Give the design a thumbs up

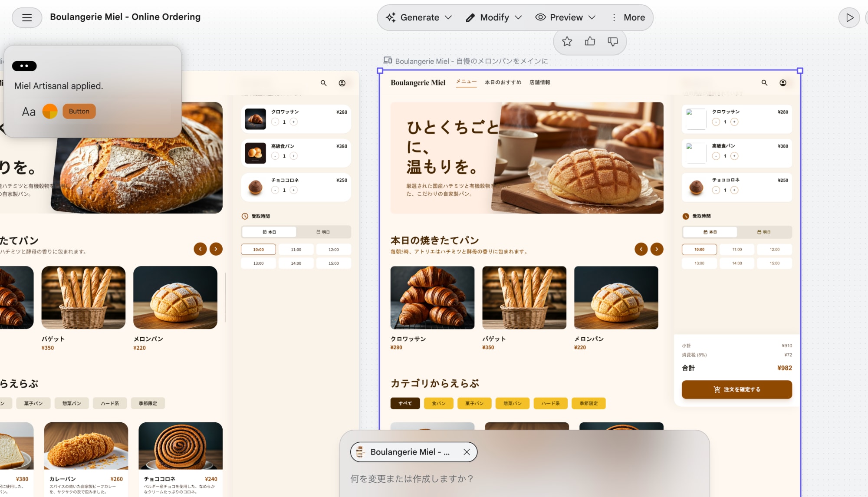click(x=589, y=41)
